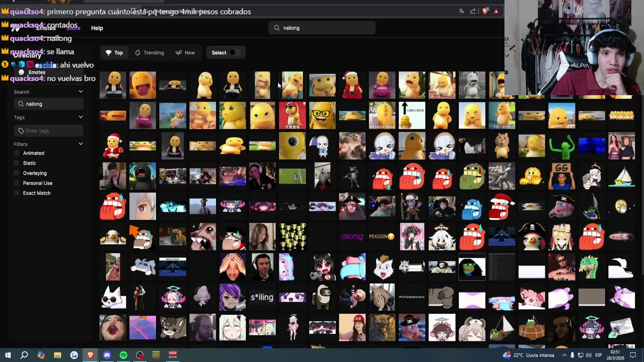The width and height of the screenshot is (644, 362).
Task: Select the nailong Santa hat emote
Action: pyautogui.click(x=352, y=85)
